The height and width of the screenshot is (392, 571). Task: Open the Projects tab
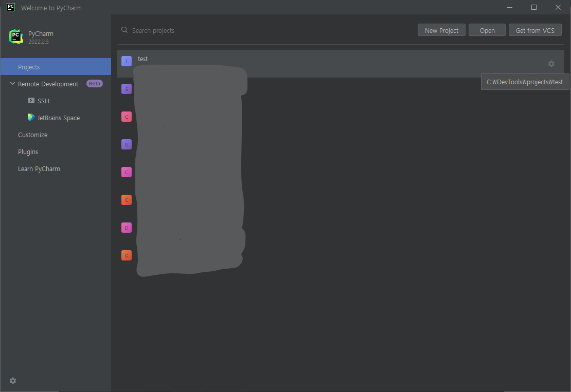(x=56, y=67)
